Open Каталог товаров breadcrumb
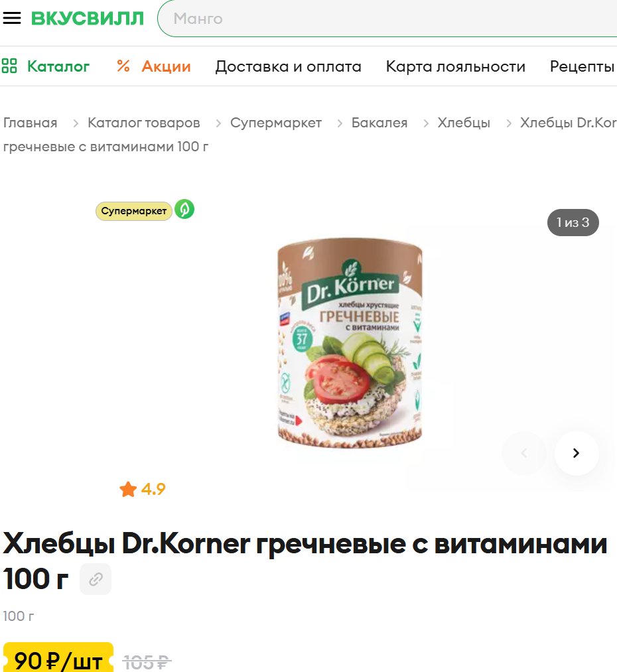617x672 pixels. point(144,123)
